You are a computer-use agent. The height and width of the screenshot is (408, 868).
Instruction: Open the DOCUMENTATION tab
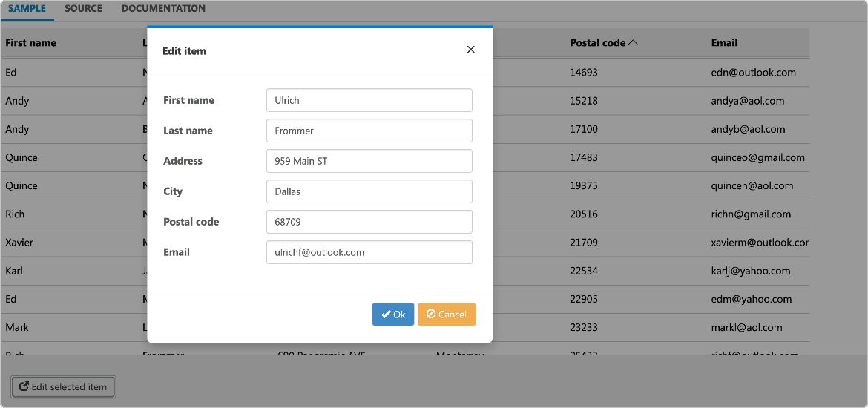pyautogui.click(x=163, y=9)
